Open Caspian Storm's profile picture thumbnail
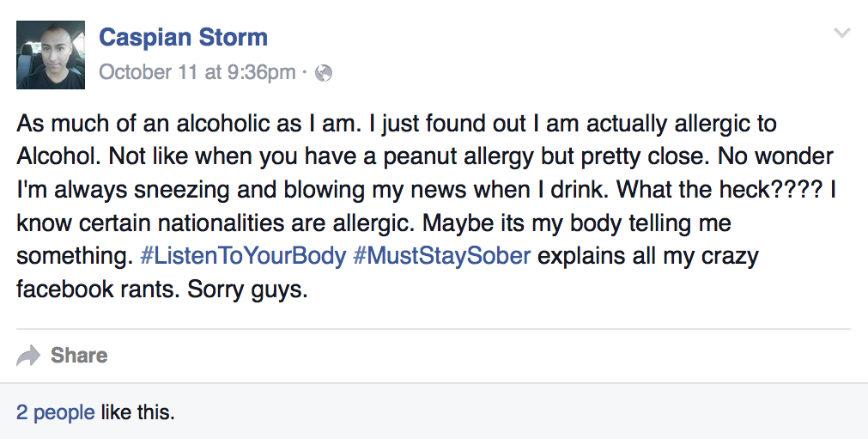868x439 pixels. [x=51, y=55]
